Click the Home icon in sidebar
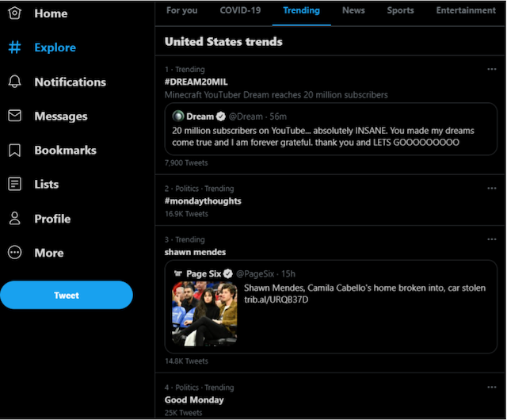The image size is (507, 420). pyautogui.click(x=14, y=13)
